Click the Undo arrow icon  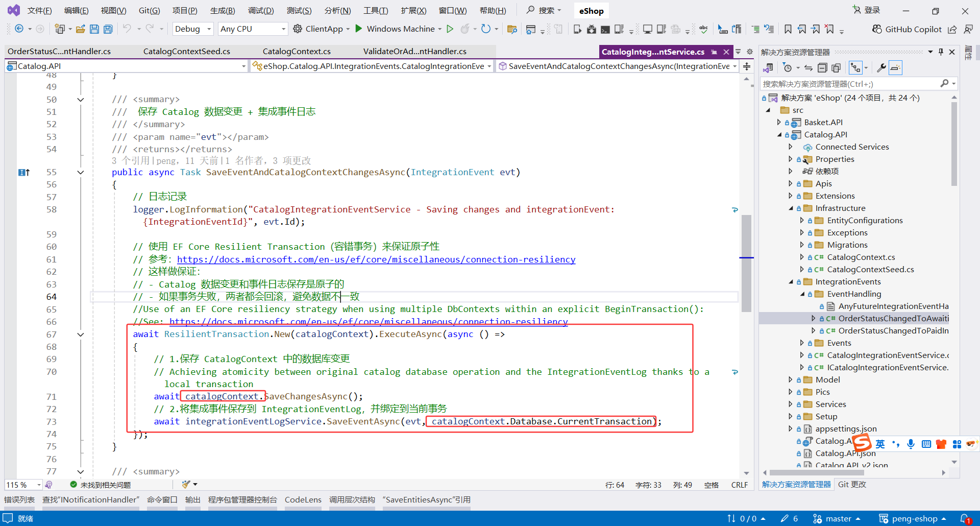coord(127,29)
